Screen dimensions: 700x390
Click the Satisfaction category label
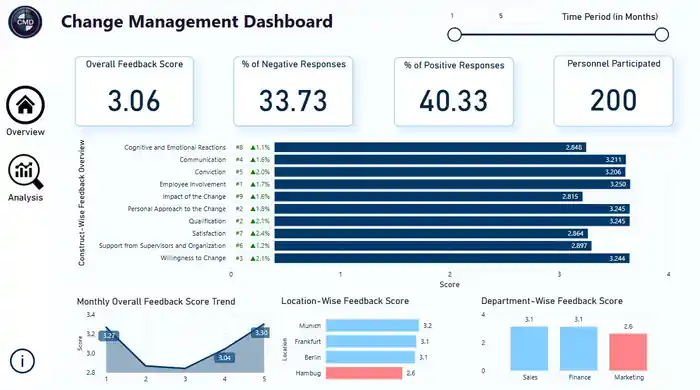[209, 233]
